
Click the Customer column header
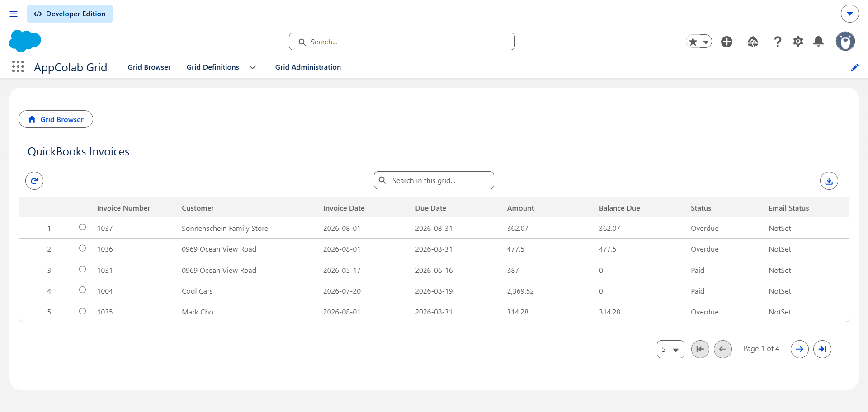point(198,208)
